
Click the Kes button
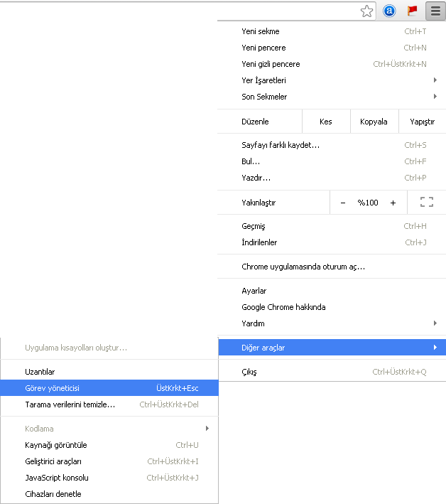pyautogui.click(x=326, y=122)
